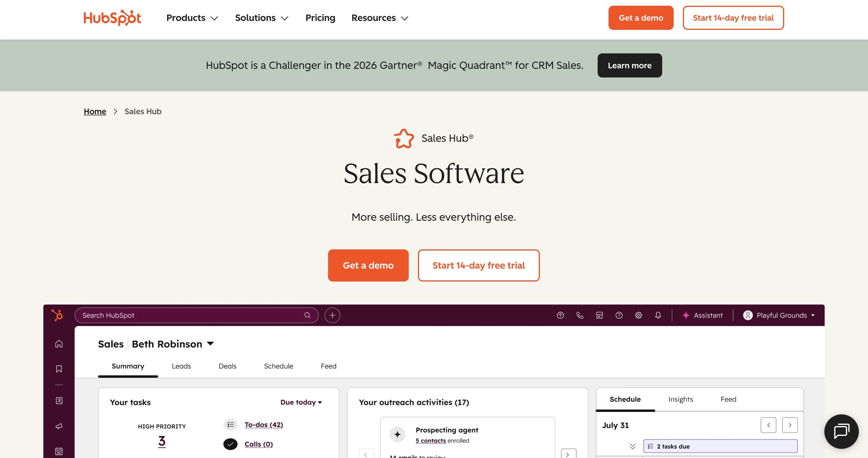Open the Due today filter dropdown
The height and width of the screenshot is (458, 868).
point(301,402)
